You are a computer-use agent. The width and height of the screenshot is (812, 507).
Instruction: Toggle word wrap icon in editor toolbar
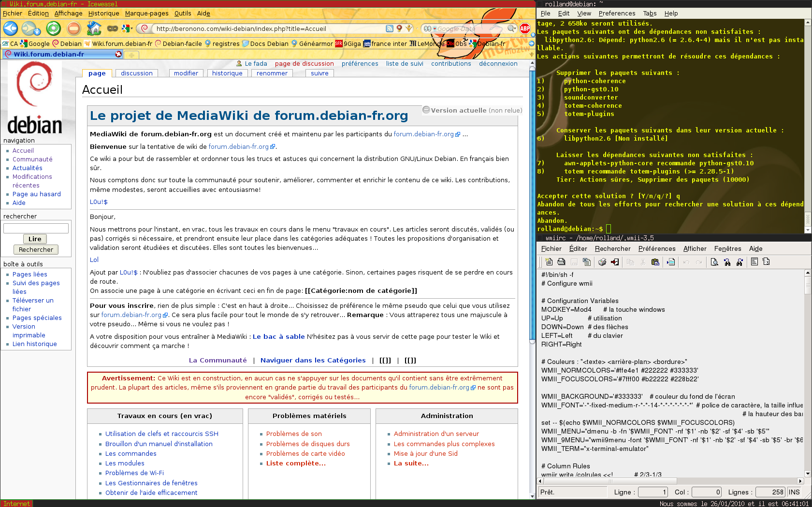pyautogui.click(x=754, y=262)
